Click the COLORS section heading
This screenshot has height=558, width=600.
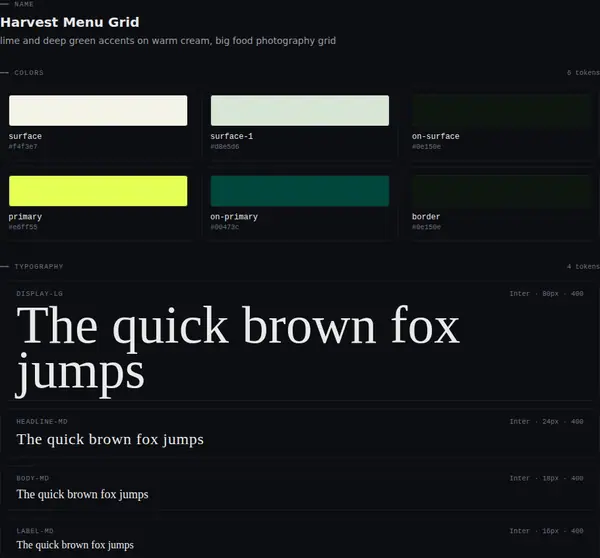tap(29, 73)
